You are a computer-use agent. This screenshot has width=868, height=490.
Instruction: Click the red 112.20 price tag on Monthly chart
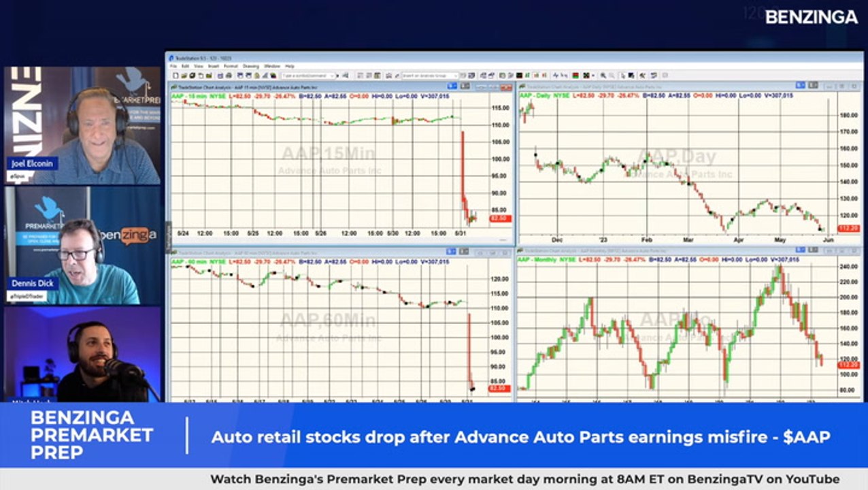pyautogui.click(x=849, y=365)
